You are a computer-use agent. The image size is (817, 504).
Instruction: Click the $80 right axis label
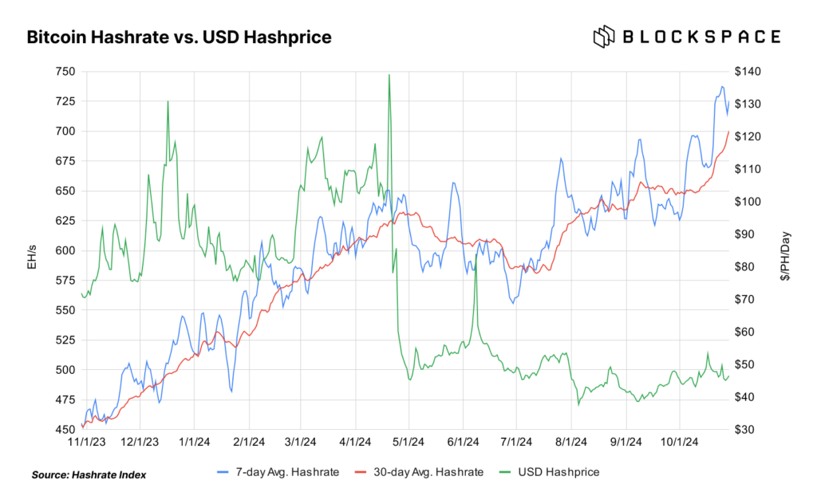[x=745, y=266]
